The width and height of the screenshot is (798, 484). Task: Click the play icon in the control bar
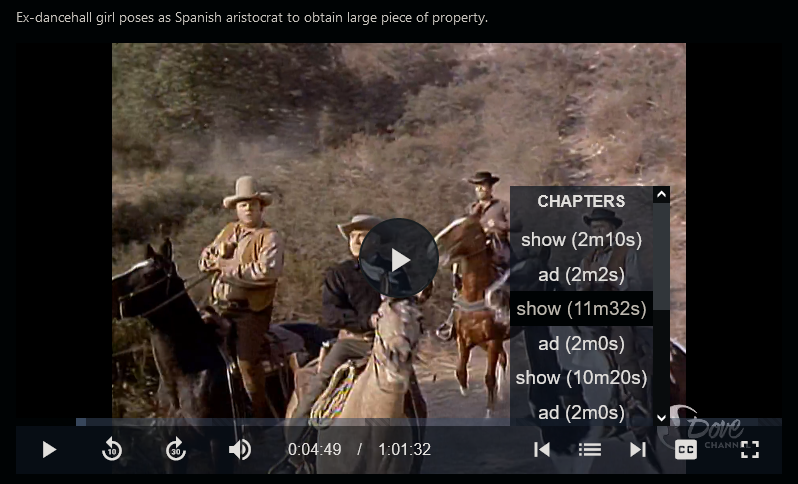click(49, 449)
